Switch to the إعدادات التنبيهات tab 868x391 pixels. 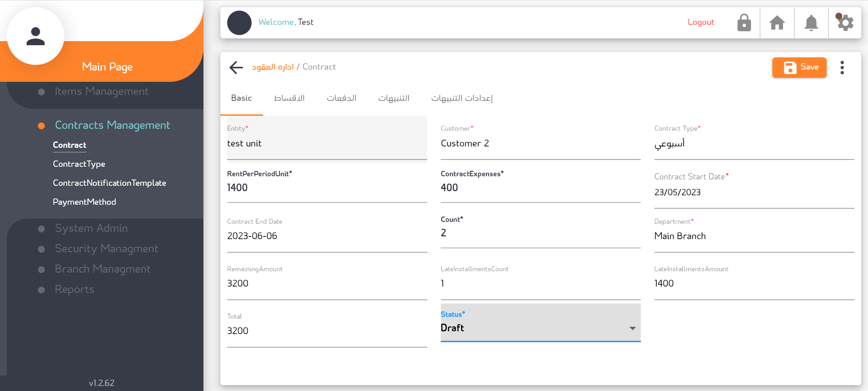pos(462,98)
